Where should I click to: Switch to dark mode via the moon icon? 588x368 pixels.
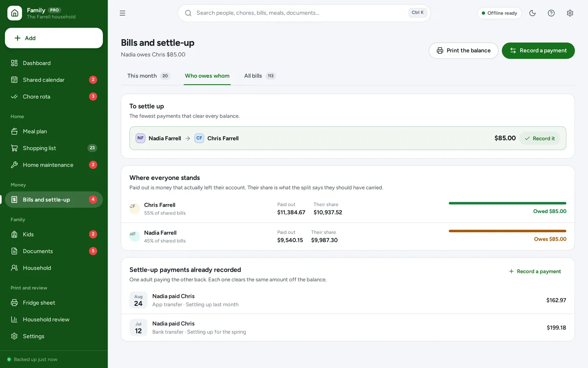click(533, 13)
